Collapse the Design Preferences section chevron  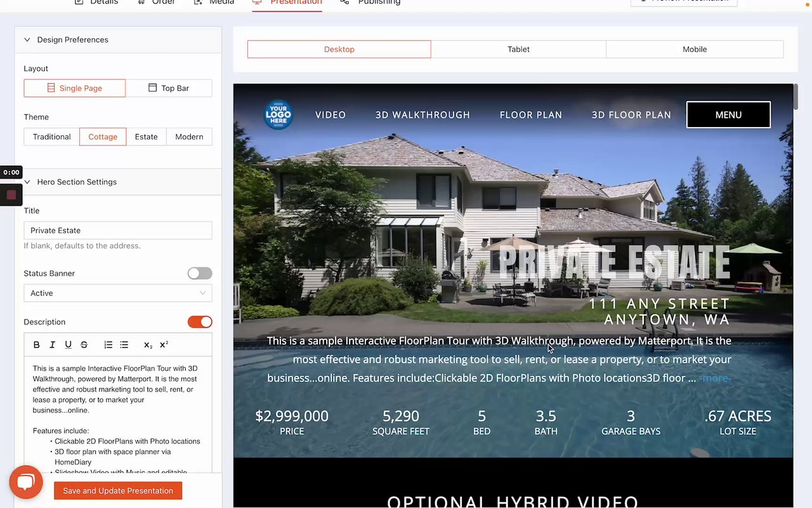click(27, 39)
